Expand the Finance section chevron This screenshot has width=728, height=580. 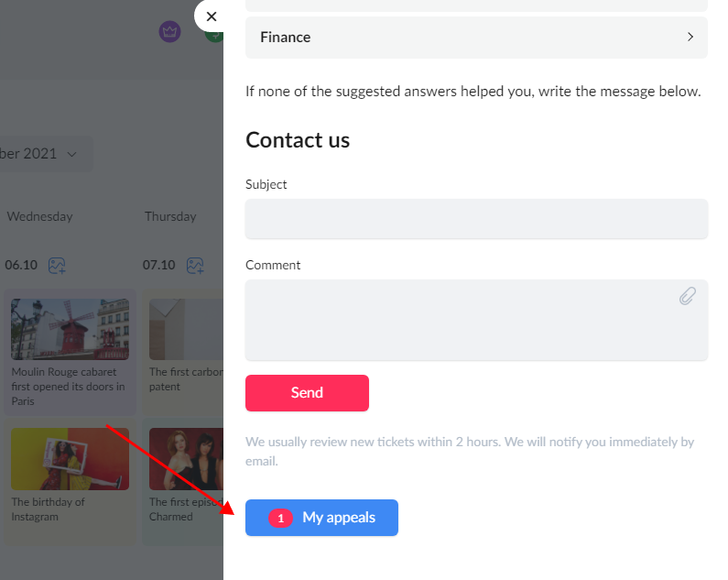coord(690,37)
